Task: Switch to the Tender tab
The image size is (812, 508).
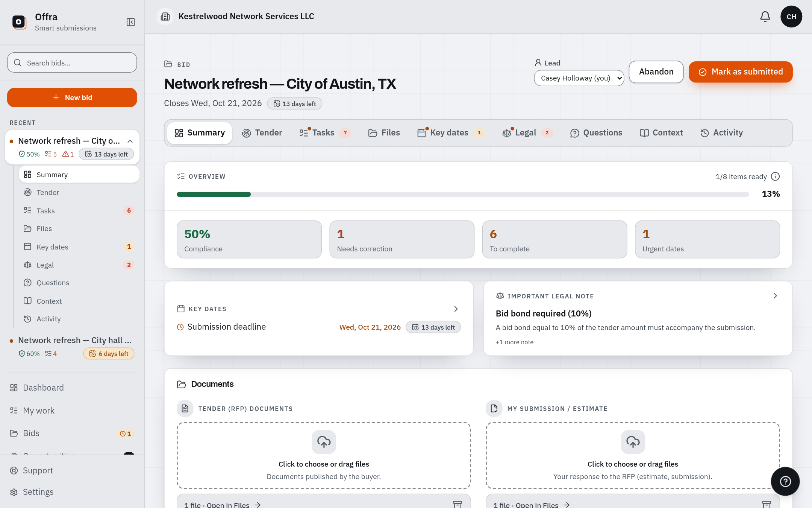Action: pos(262,133)
